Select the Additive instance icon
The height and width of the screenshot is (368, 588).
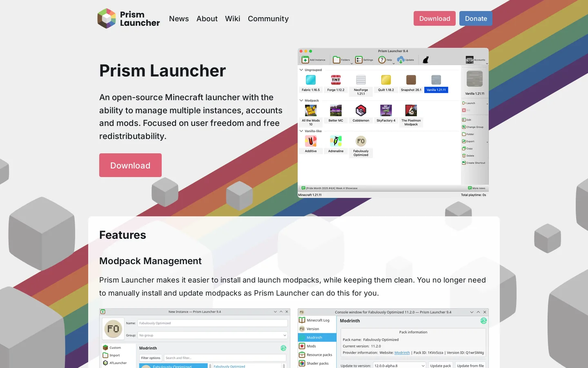(x=311, y=141)
